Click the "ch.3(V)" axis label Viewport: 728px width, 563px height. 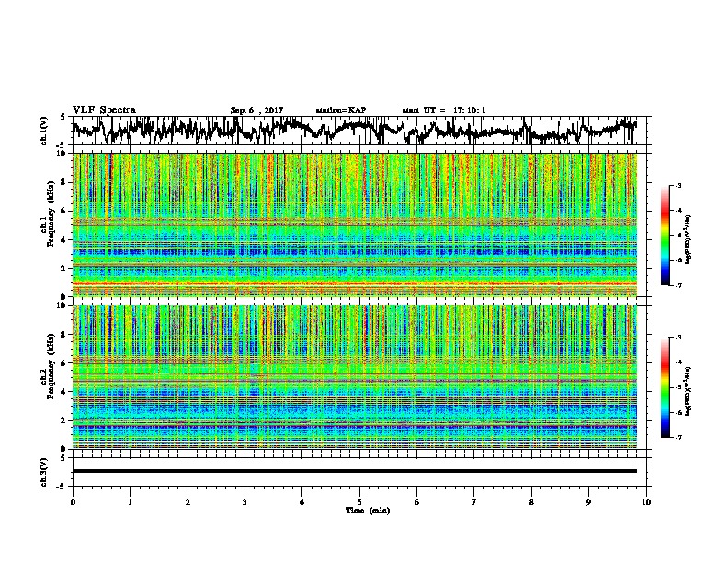[x=43, y=472]
